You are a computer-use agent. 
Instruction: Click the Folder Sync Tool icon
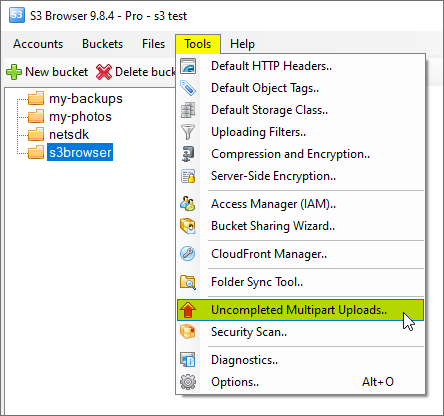coord(188,282)
